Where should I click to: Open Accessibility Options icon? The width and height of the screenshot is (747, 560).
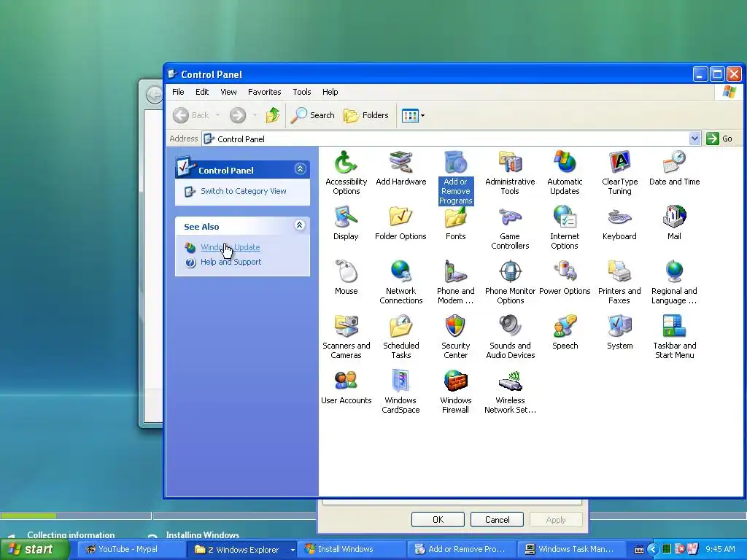(x=346, y=172)
